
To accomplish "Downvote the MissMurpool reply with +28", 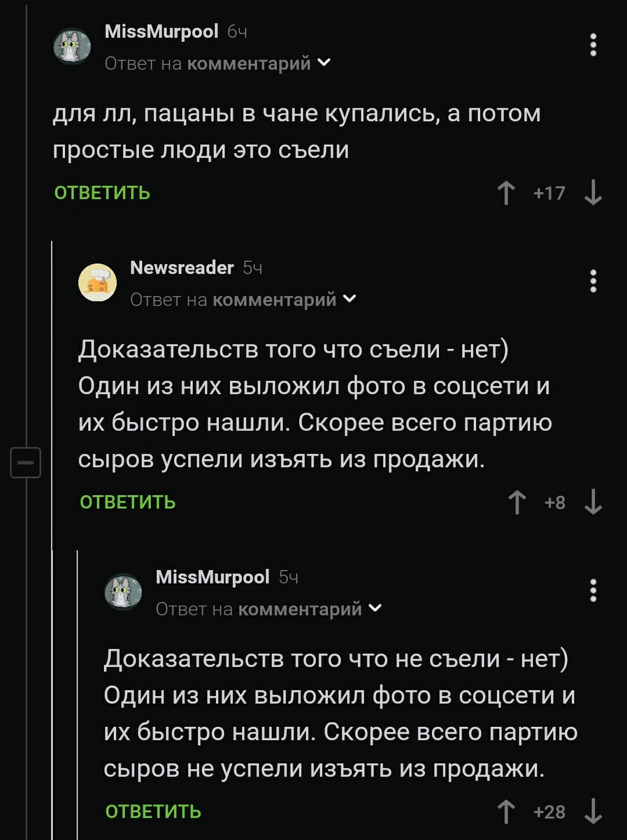I will pos(593,812).
